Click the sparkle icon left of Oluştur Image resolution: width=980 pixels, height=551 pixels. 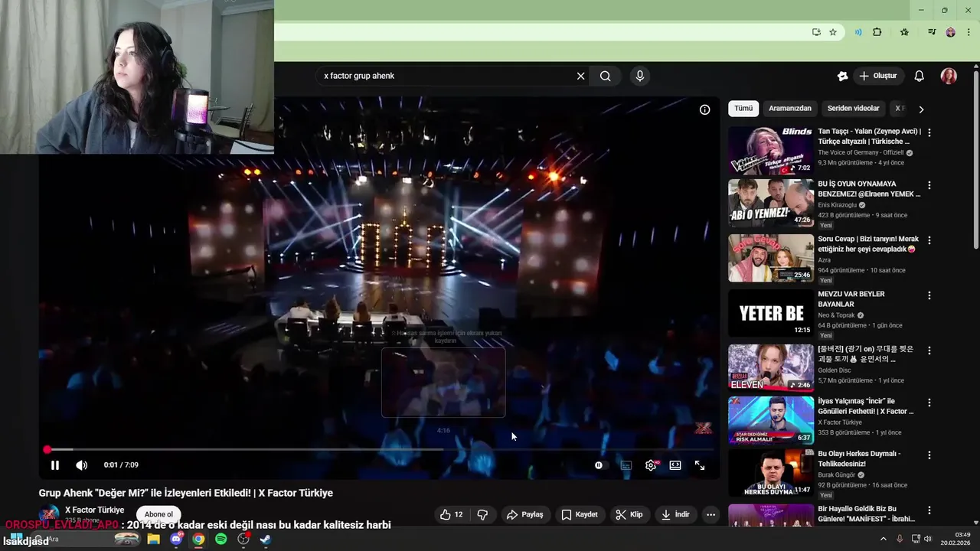(842, 76)
